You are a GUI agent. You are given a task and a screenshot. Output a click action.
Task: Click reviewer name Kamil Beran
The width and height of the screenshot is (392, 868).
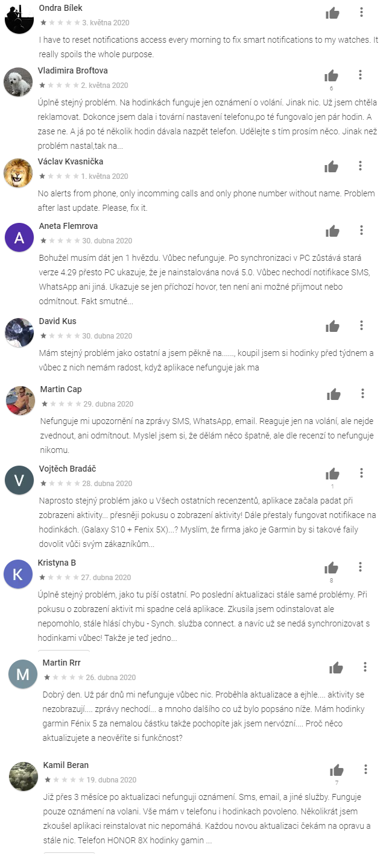(66, 765)
